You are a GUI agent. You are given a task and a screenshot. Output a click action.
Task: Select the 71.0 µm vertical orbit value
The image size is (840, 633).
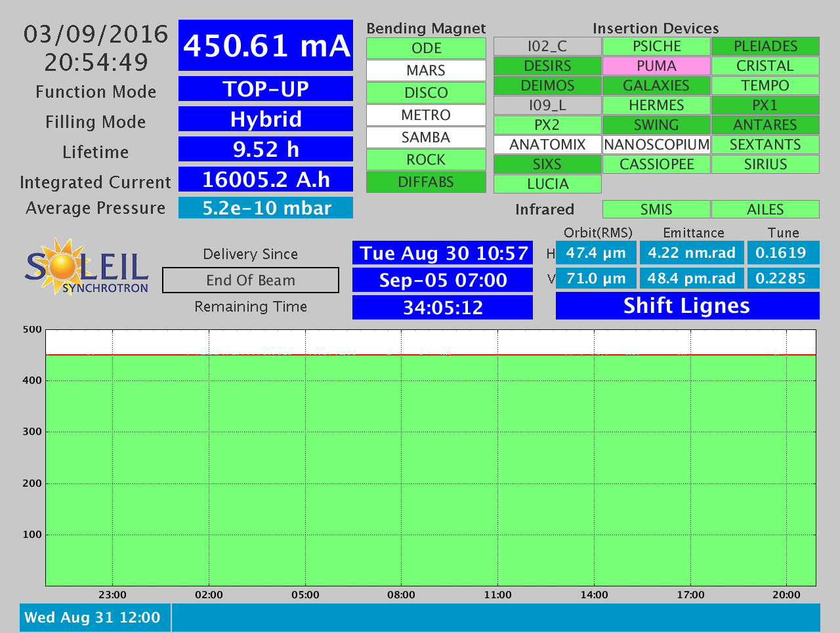pyautogui.click(x=596, y=278)
